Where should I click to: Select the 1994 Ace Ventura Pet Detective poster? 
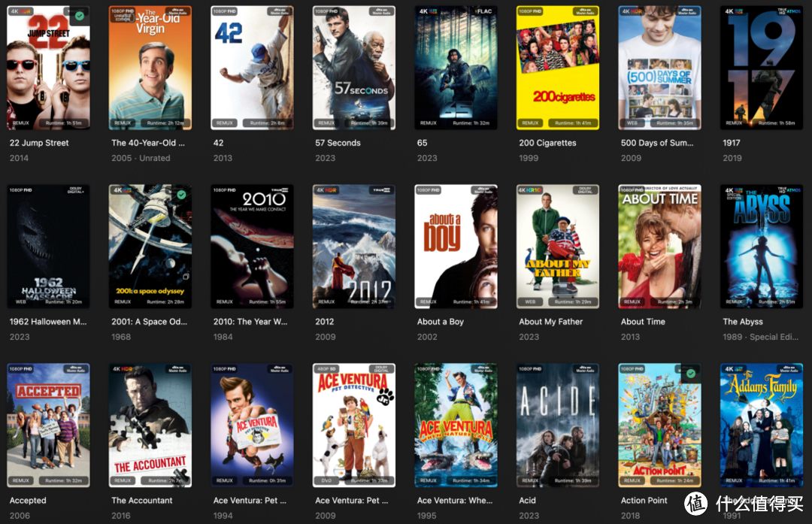252,425
